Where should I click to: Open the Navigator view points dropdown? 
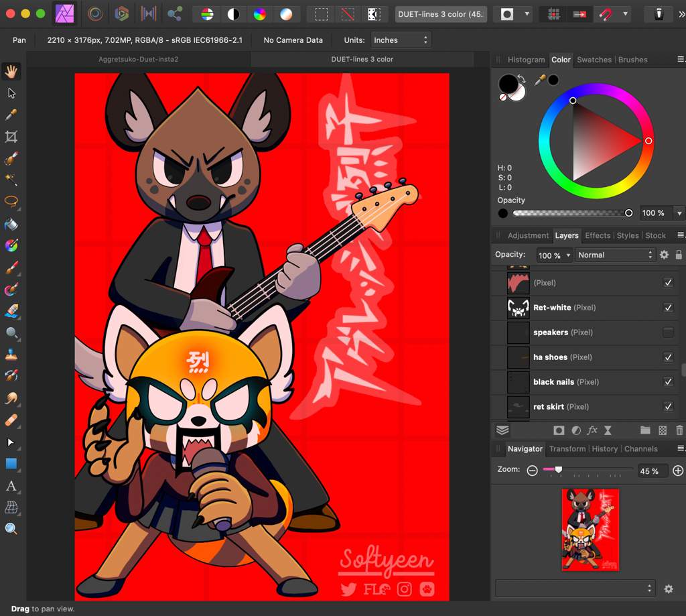(x=575, y=589)
